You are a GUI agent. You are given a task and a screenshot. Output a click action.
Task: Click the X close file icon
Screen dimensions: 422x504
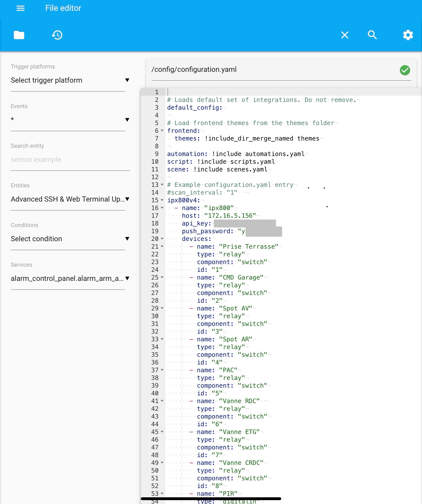coord(345,35)
